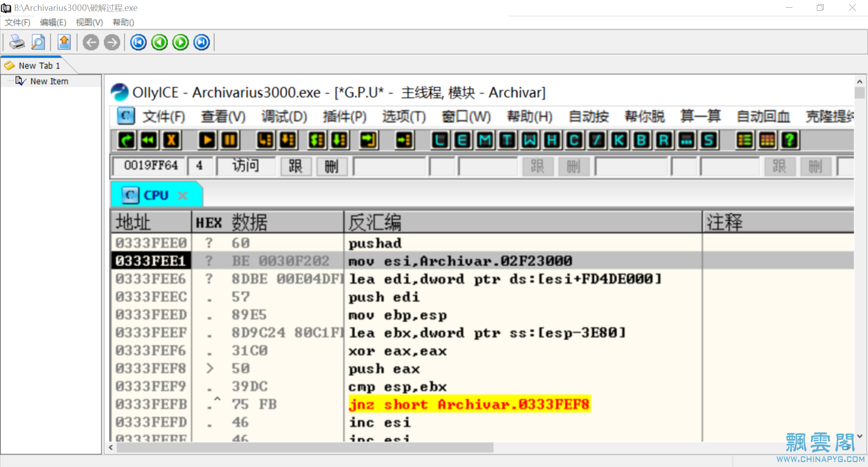
Task: Click the rewind double-arrow debug icon
Action: click(x=148, y=141)
